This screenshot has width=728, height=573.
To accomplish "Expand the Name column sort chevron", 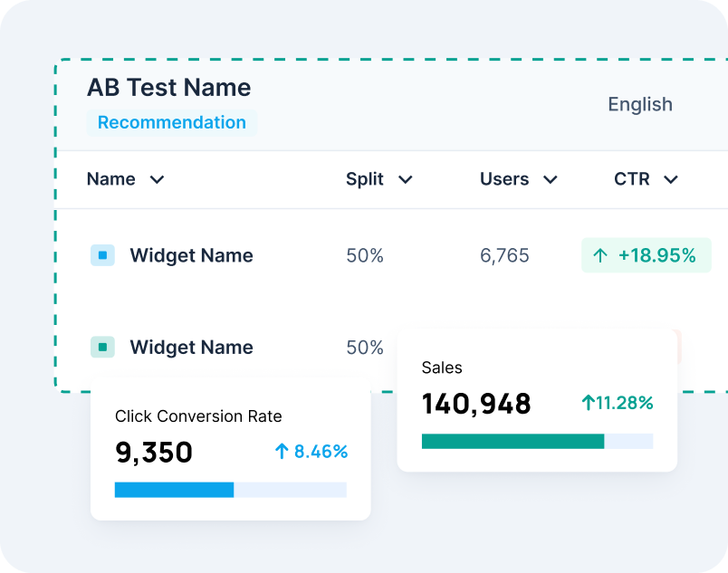I will click(x=157, y=180).
